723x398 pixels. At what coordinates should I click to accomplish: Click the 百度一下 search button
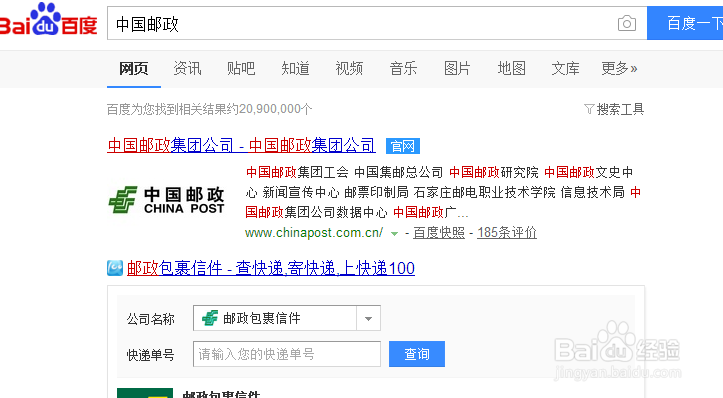pyautogui.click(x=685, y=23)
